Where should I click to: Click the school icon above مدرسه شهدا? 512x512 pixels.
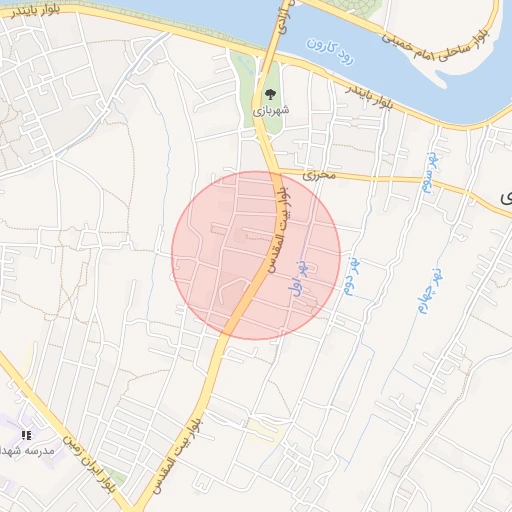tap(26, 435)
